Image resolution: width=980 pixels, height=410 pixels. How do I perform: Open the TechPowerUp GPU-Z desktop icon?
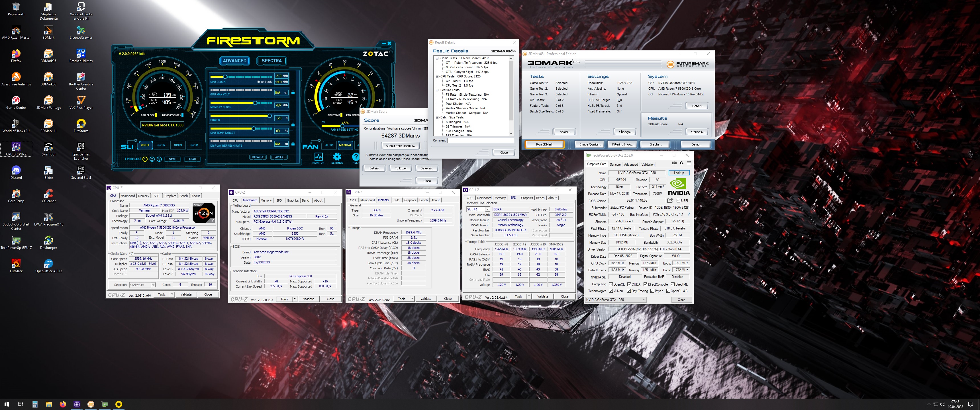16,243
